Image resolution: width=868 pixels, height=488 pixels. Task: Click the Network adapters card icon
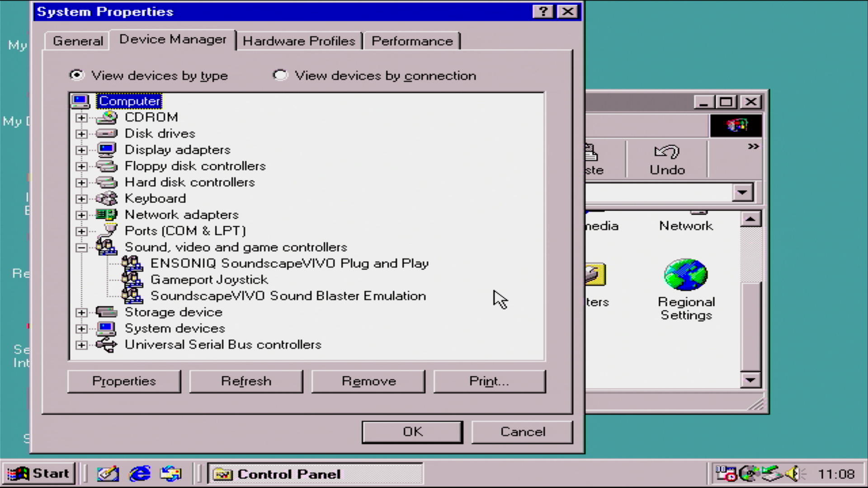tap(107, 215)
